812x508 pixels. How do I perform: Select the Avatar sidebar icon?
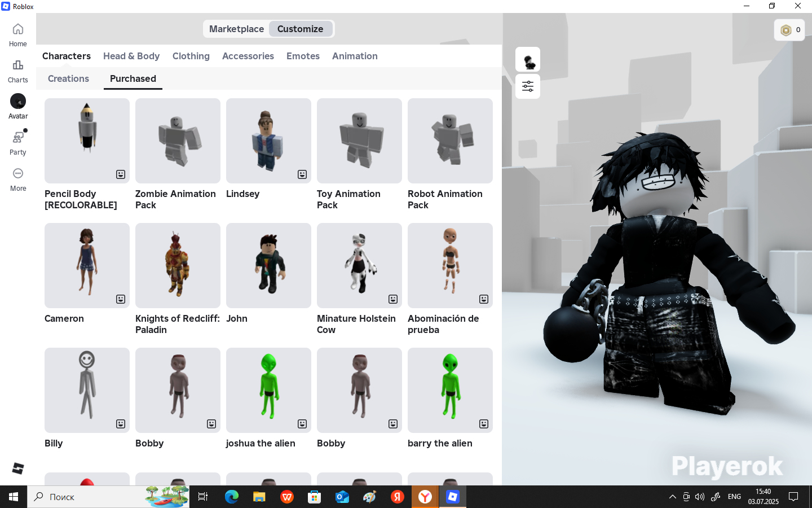point(18,107)
